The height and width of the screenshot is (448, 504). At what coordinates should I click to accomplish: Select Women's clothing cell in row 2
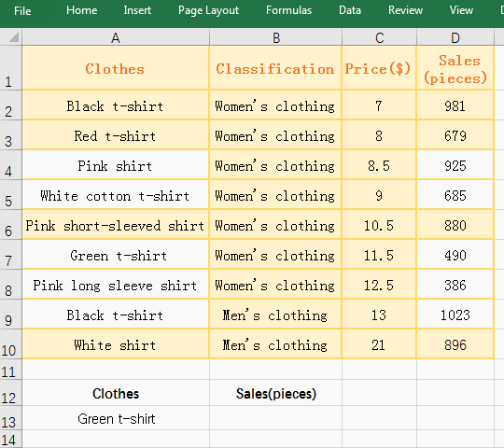(x=275, y=105)
